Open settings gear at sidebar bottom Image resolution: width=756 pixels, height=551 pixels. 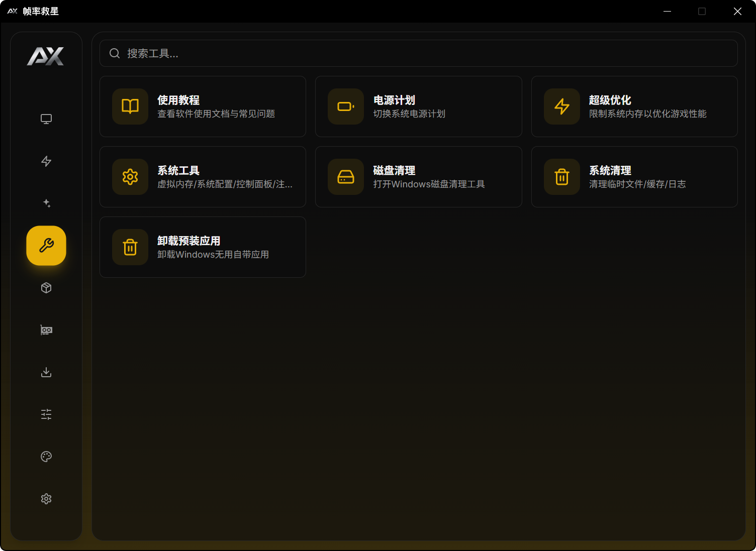click(x=46, y=499)
